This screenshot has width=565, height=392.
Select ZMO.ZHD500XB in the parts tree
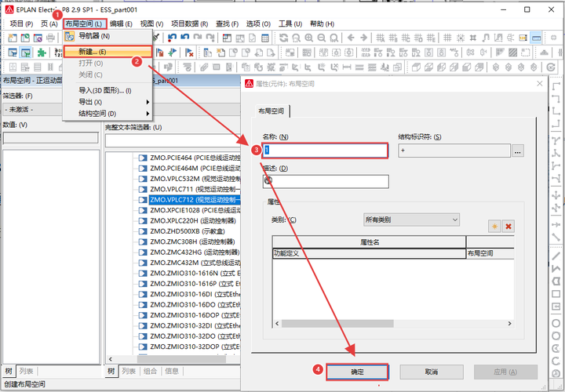click(x=188, y=231)
